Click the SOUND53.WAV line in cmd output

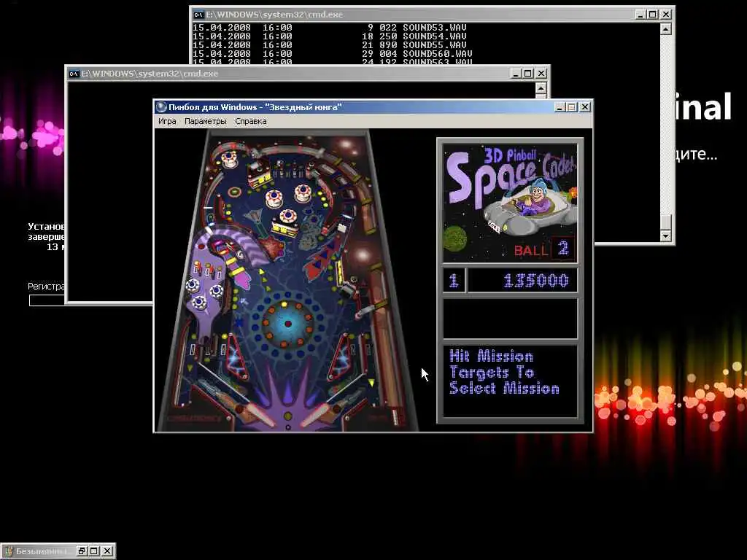click(x=330, y=28)
